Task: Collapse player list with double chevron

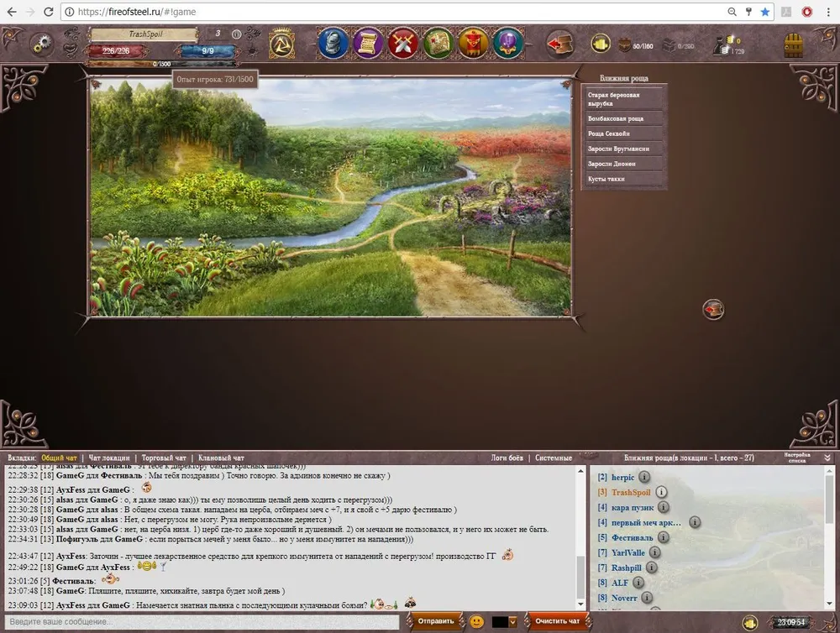Action: click(x=827, y=458)
